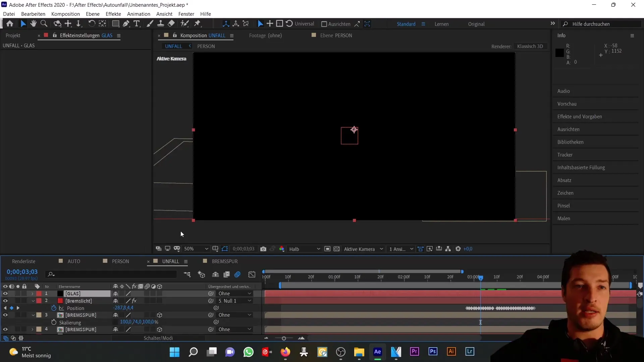Expand BREMSSPUR layer 4 properties

click(33, 329)
